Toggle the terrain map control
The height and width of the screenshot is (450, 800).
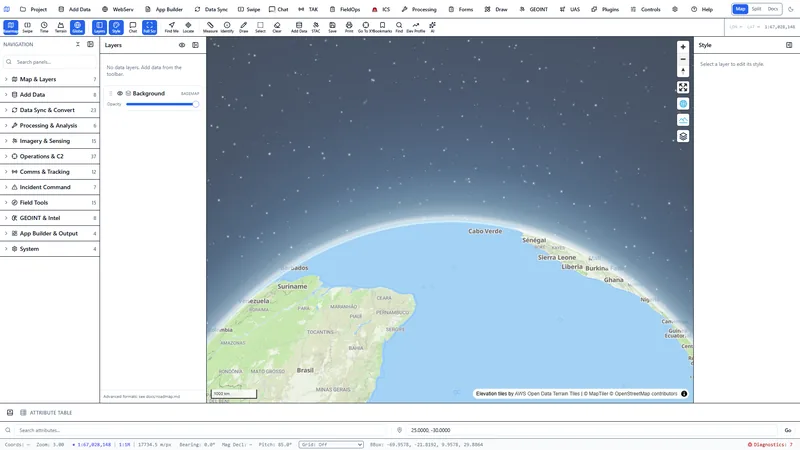[x=683, y=120]
